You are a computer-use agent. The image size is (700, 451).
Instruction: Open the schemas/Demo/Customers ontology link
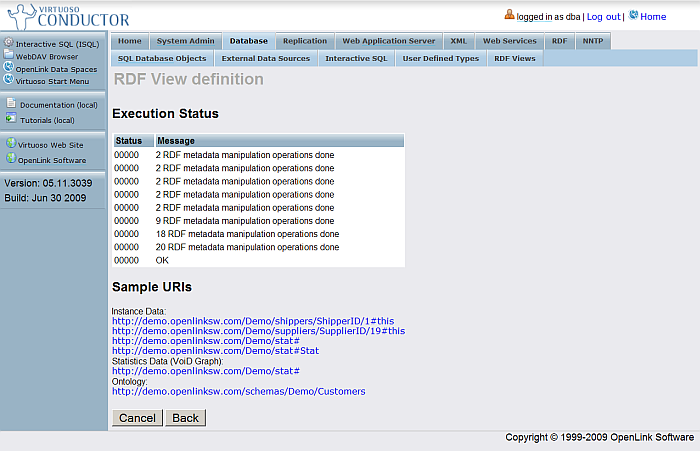pyautogui.click(x=239, y=391)
